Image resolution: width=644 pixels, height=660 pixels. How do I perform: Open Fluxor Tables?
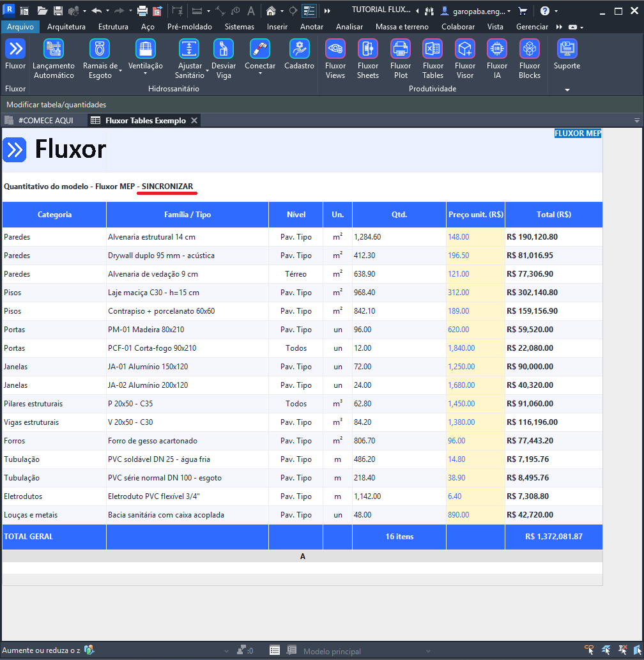[433, 59]
